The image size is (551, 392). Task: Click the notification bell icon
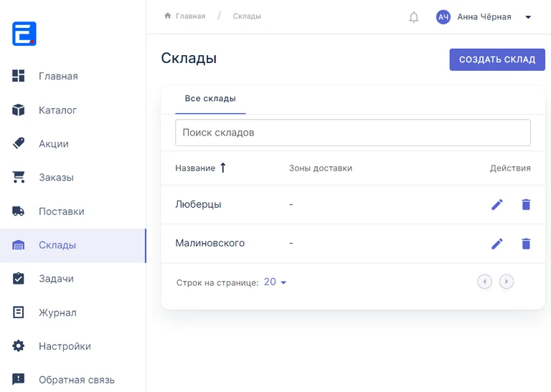click(x=414, y=17)
